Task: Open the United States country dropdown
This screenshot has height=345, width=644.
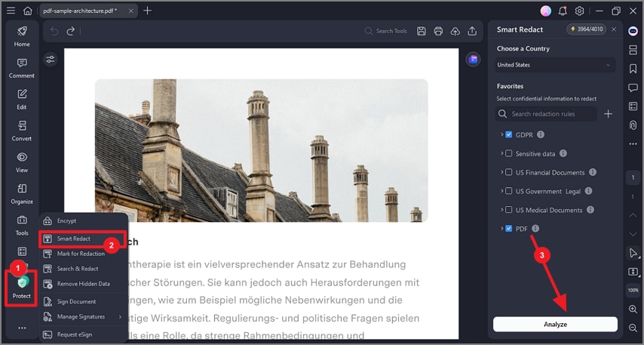Action: click(555, 65)
